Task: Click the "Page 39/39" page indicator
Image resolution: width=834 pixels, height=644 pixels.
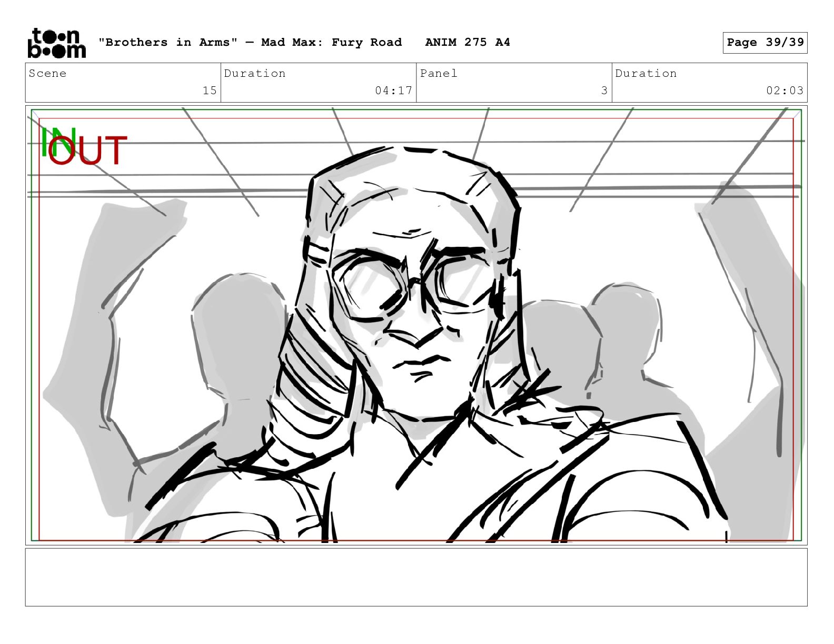Action: pos(765,43)
